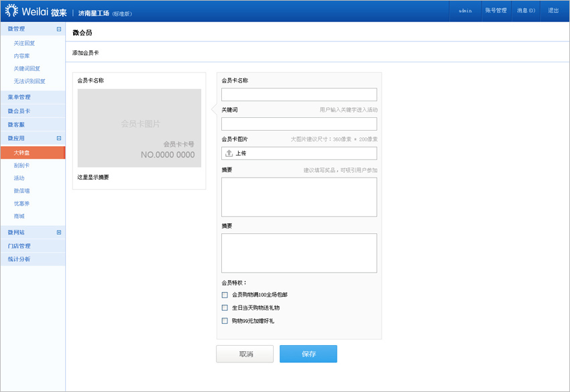570x392 pixels.
Task: Click the gray 会员卡图片 preview placeholder
Action: point(139,128)
